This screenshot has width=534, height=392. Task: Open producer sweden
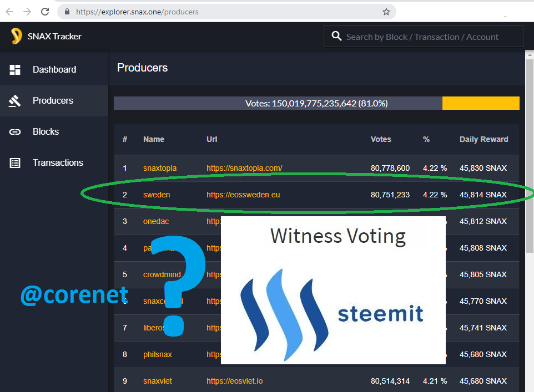(157, 195)
